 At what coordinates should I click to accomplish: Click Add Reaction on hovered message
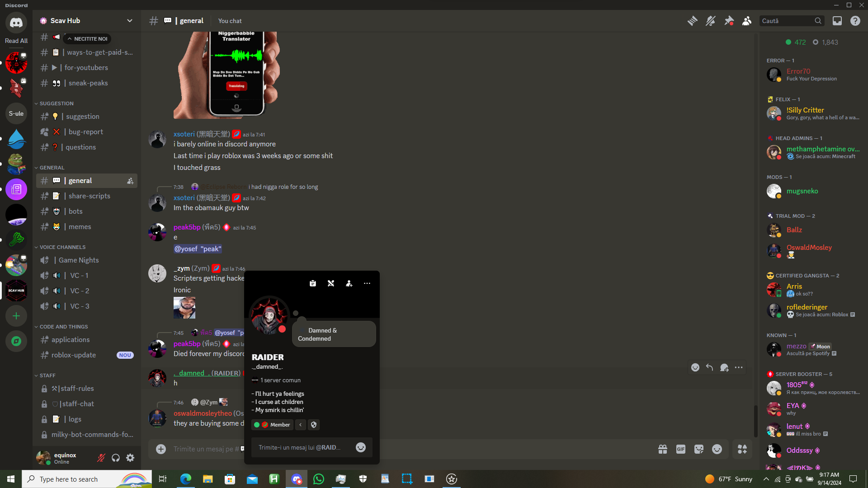(695, 367)
